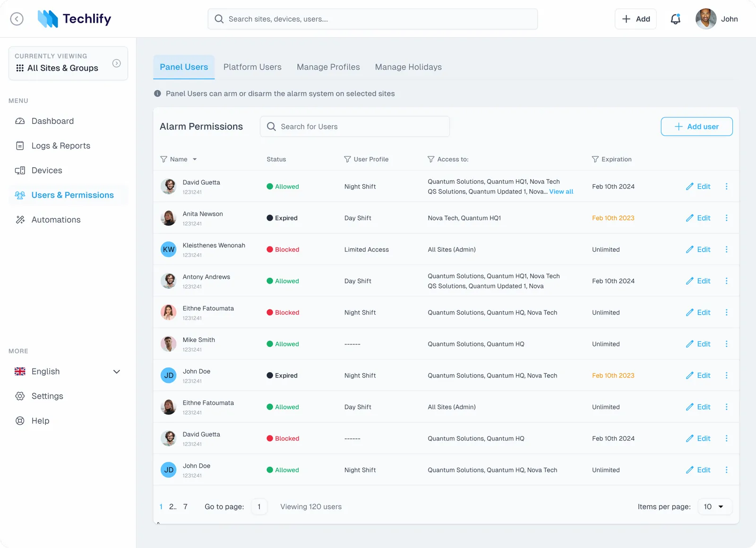
Task: Click the Add button in header
Action: pos(636,19)
